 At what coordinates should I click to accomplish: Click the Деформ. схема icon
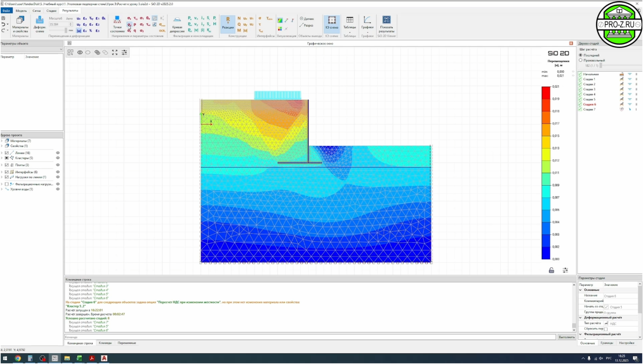point(39,24)
